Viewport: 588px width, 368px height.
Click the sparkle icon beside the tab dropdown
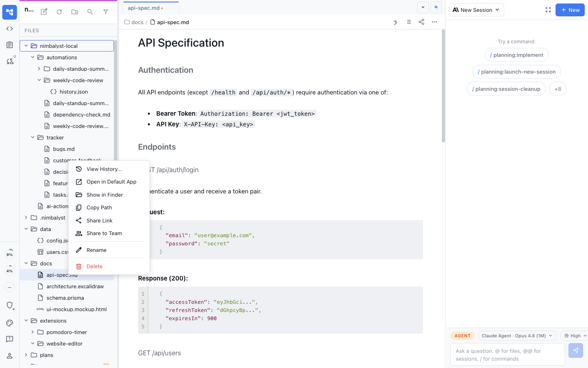pos(436,7)
